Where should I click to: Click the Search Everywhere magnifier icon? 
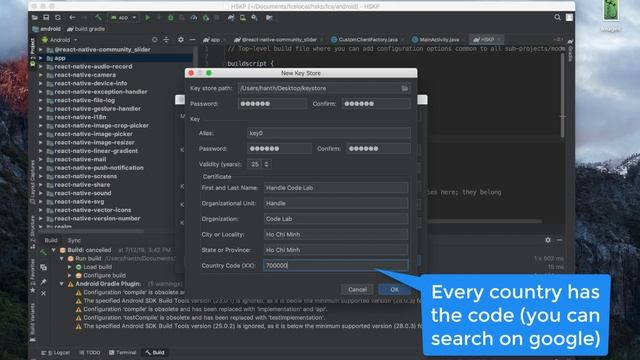point(558,18)
